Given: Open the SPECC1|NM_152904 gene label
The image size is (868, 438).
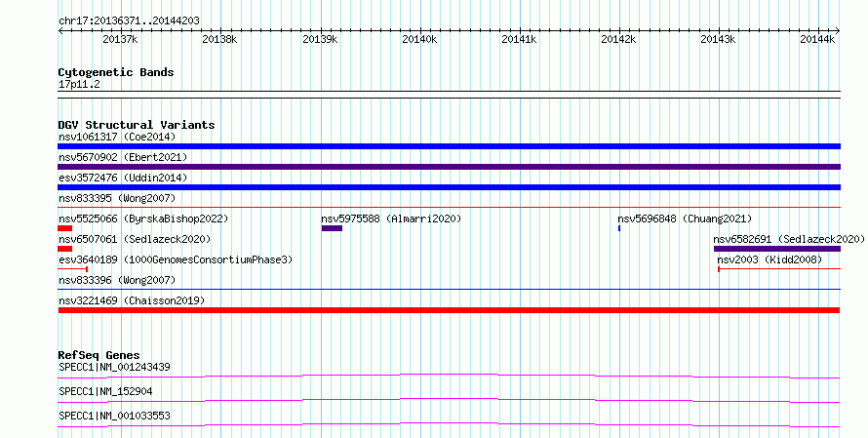Looking at the screenshot, I should [x=105, y=391].
